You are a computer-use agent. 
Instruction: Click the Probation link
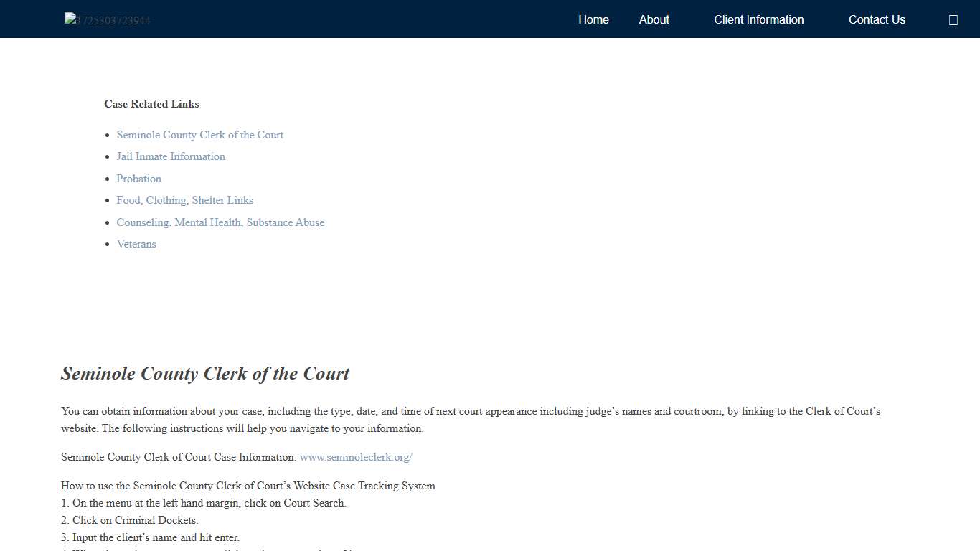click(138, 179)
